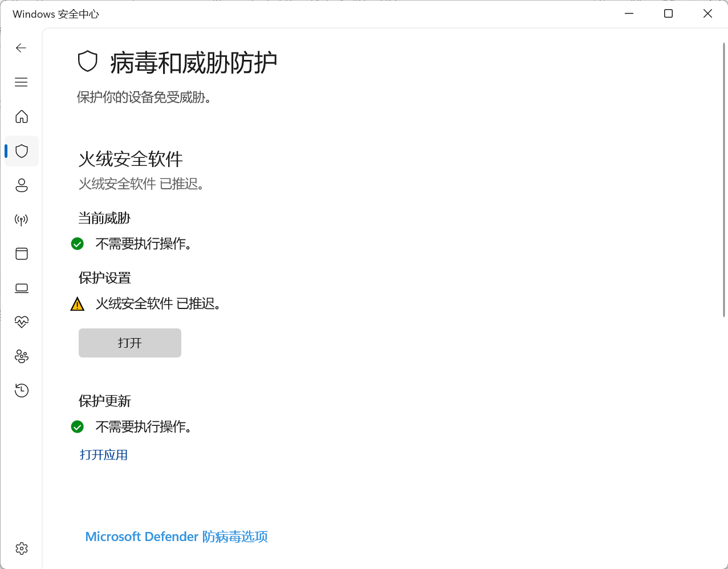Click 火绒安全软件 heading text
Image resolution: width=728 pixels, height=569 pixels.
pos(131,159)
